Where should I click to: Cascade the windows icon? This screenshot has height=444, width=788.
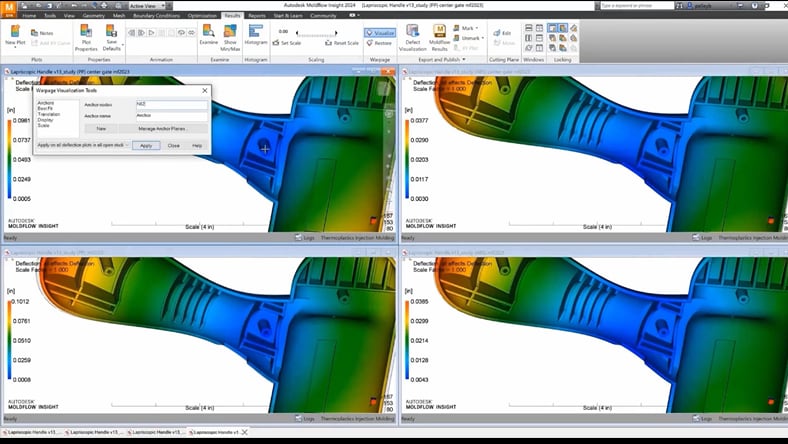click(x=529, y=48)
